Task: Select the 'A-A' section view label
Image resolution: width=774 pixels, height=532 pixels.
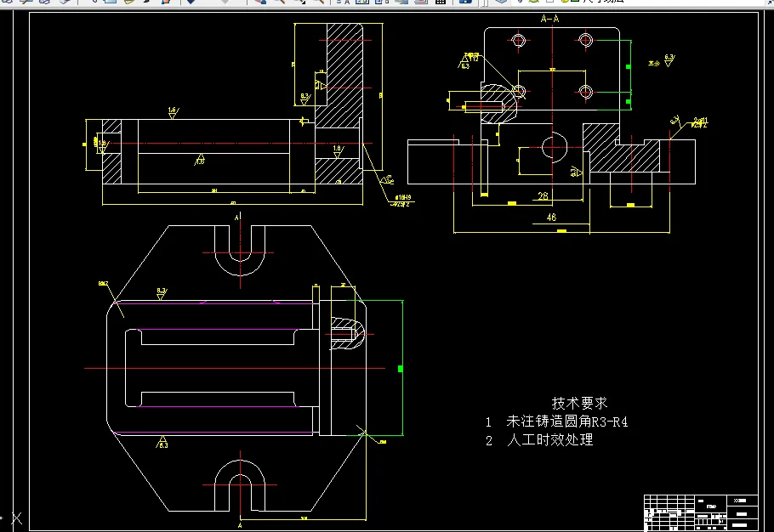Action: click(551, 19)
